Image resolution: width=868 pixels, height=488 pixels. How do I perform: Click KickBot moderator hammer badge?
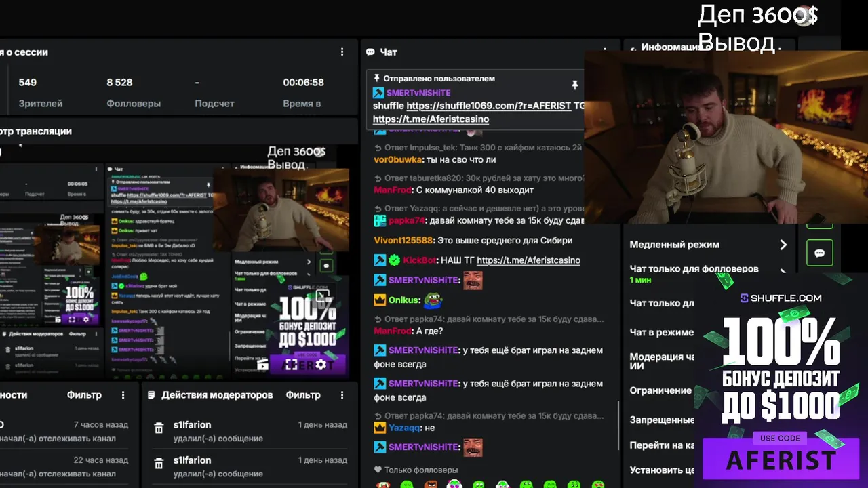[x=380, y=260]
